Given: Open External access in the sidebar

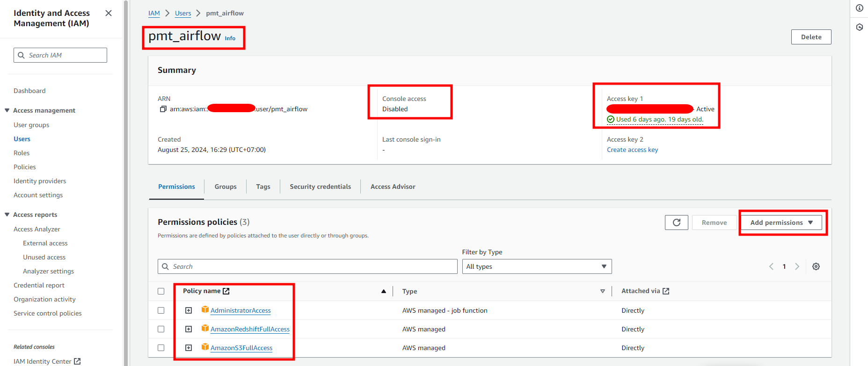Looking at the screenshot, I should tap(45, 243).
